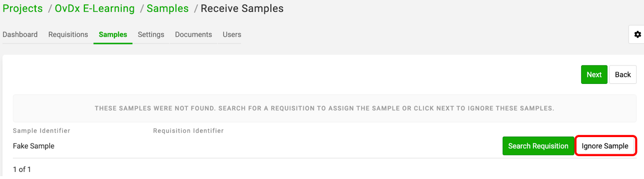The height and width of the screenshot is (179, 644).
Task: Switch to the Settings tab
Action: pos(151,35)
